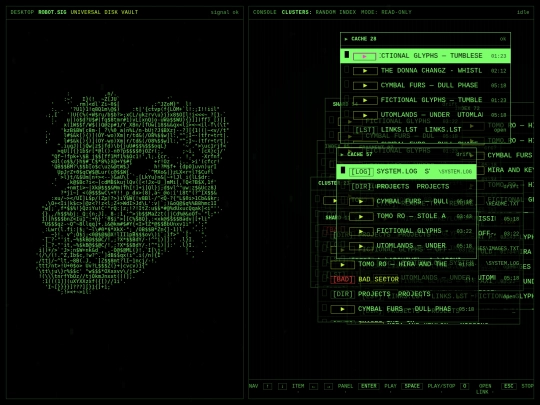Toggle checkbox beside Links.lst row
This screenshot has width=540, height=405.
coord(347,128)
